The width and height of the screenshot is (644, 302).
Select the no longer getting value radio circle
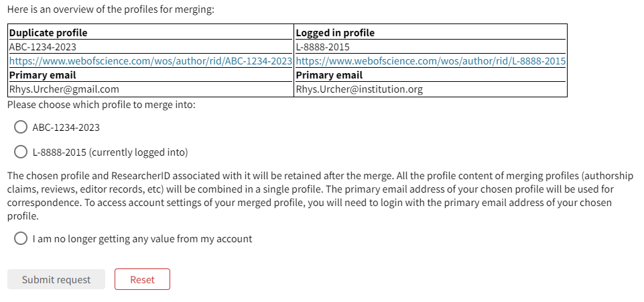click(21, 238)
